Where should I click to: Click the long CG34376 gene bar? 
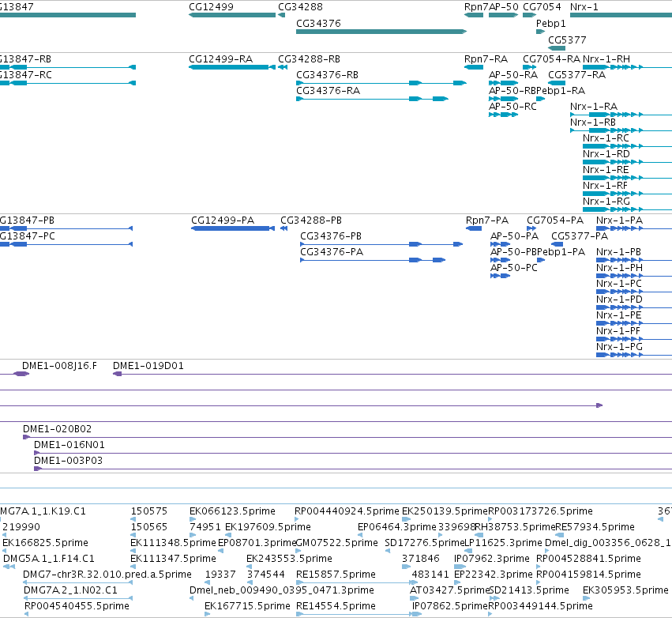click(x=381, y=32)
